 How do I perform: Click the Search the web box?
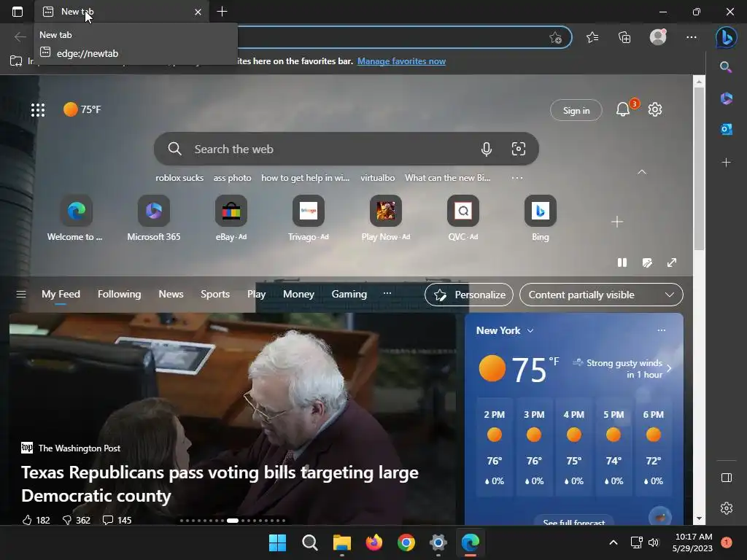pos(346,149)
